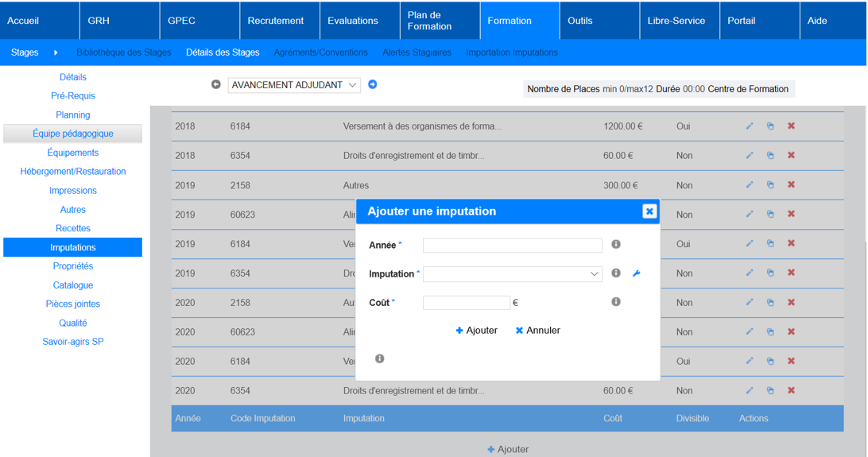Open the Recrutement menu
The height and width of the screenshot is (457, 868).
click(x=276, y=21)
